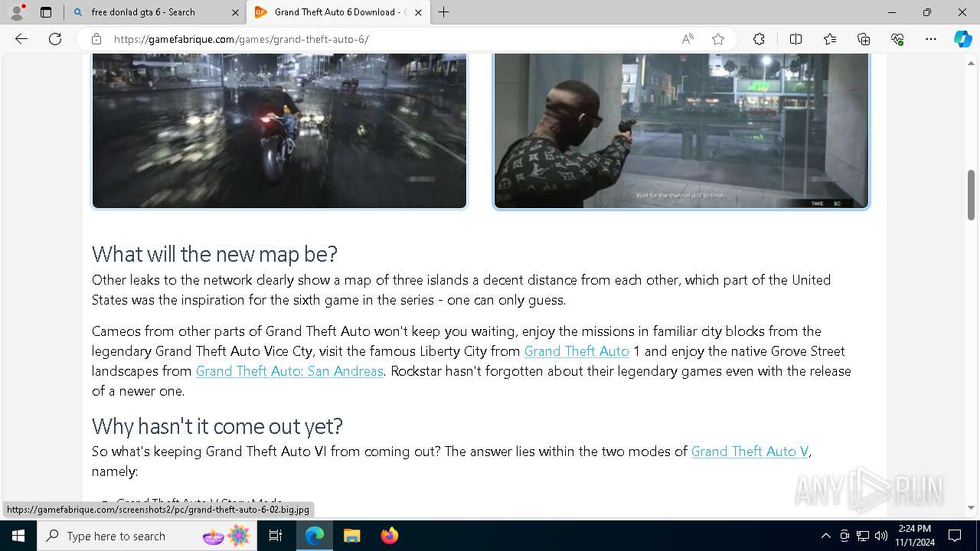Screen dimensions: 980x551
Task: Click the scrollbar up arrow
Action: pyautogui.click(x=971, y=63)
